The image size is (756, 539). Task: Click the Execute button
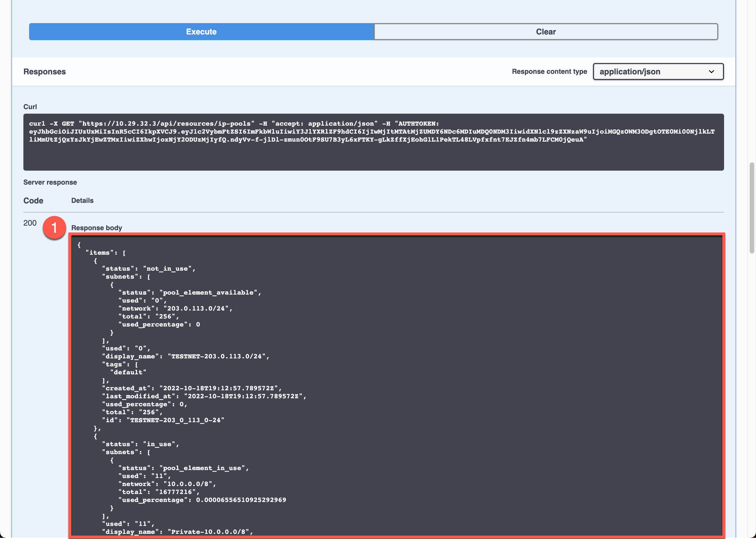[201, 32]
